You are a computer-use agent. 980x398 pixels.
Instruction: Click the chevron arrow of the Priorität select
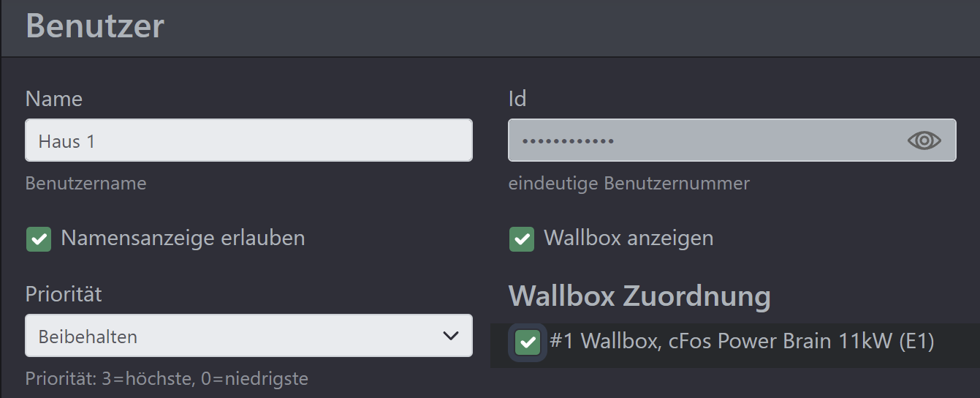click(x=450, y=337)
